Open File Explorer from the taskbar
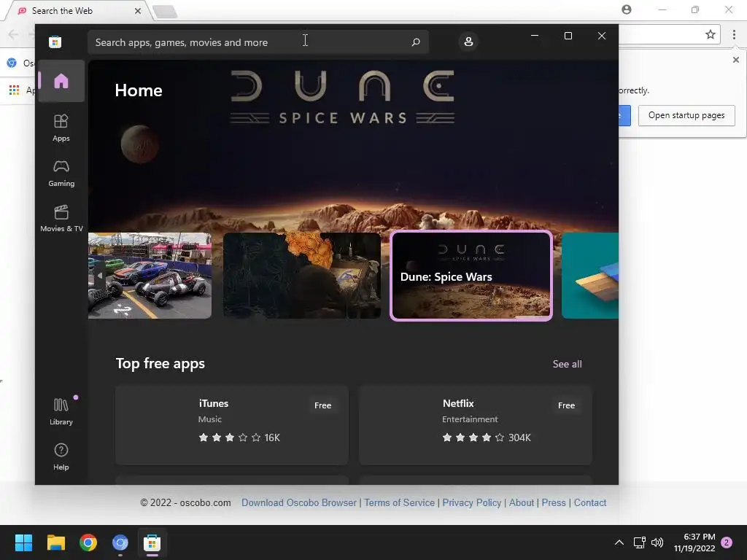The width and height of the screenshot is (747, 560). click(55, 542)
